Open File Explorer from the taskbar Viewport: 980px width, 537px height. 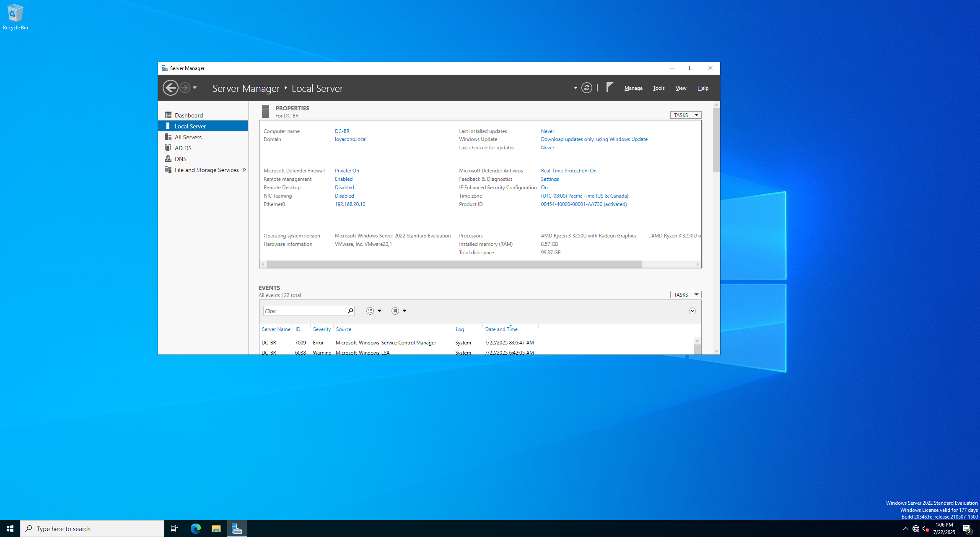(x=216, y=529)
